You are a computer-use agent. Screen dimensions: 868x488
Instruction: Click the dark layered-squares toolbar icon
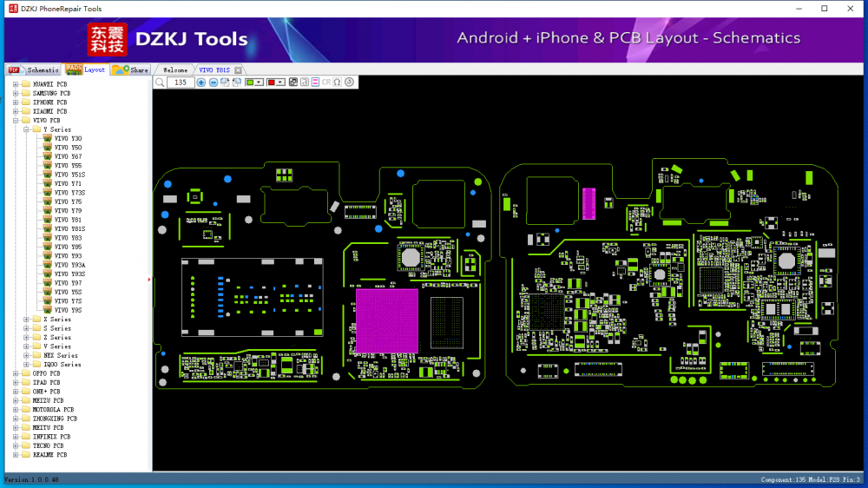click(293, 82)
